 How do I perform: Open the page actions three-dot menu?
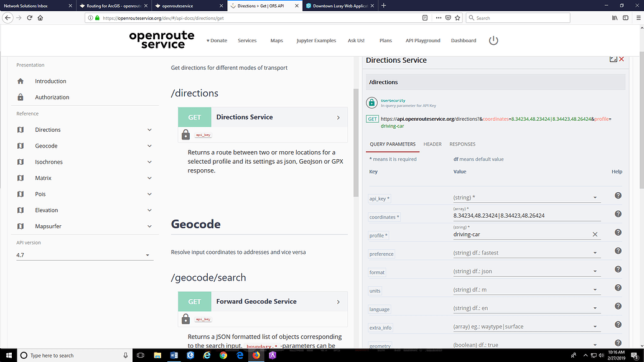pos(438,18)
